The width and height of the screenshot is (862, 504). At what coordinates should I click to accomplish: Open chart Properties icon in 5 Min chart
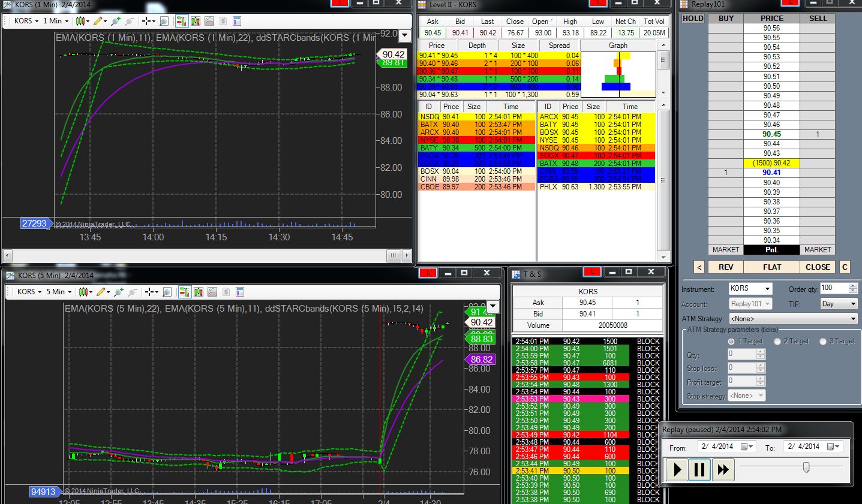pos(240,292)
